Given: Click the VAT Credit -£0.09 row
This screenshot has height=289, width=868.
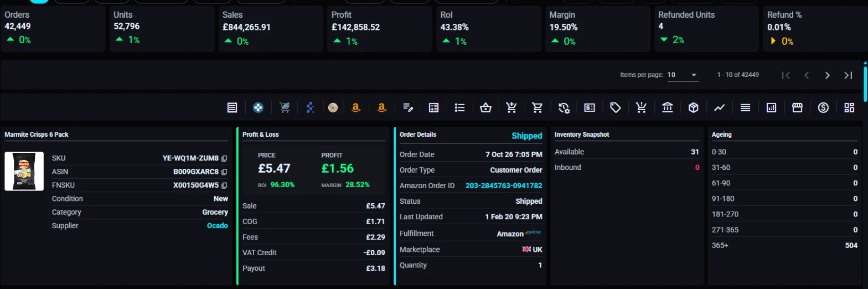Looking at the screenshot, I should (x=313, y=252).
